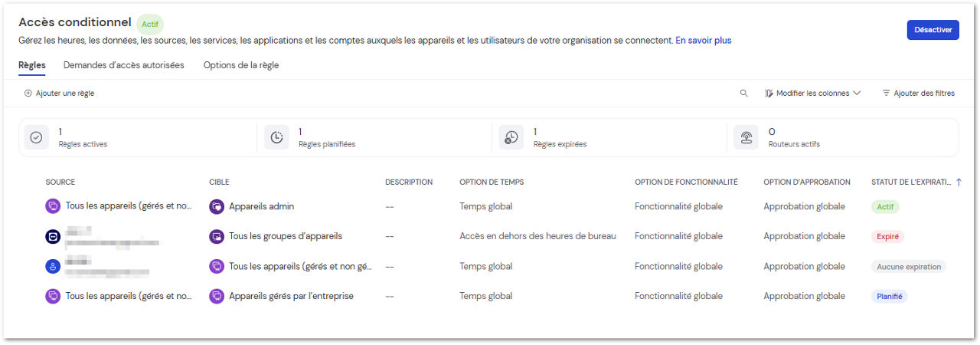Click the DESCRIPTION column header
Screen dimensions: 980x345
point(409,182)
